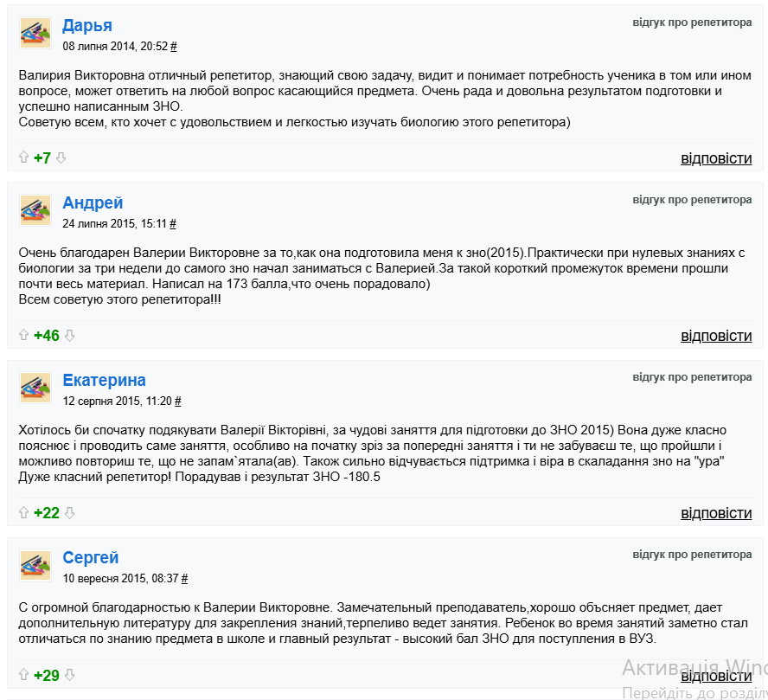Click відповісти under Дарья's review
The image size is (768, 700).
click(716, 158)
